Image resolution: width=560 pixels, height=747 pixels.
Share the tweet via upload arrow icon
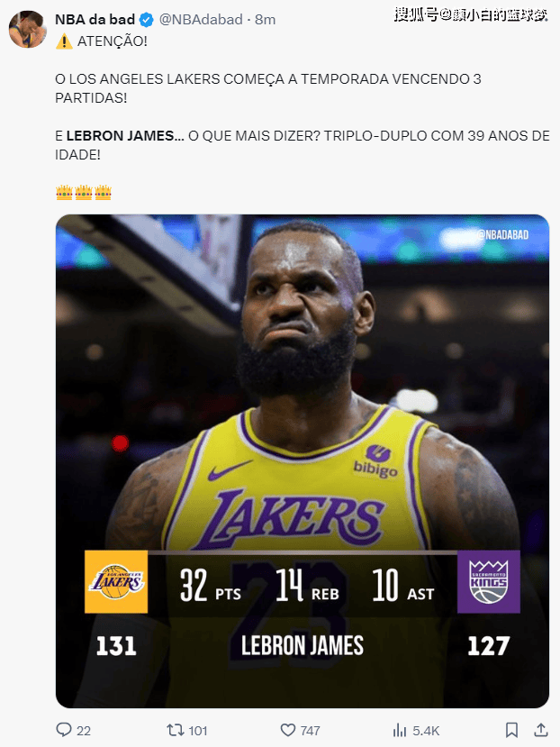click(540, 730)
